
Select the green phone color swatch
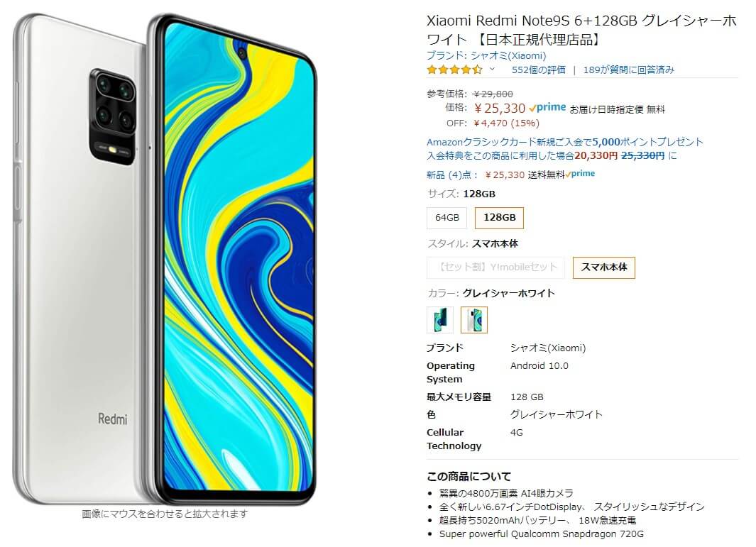[440, 320]
